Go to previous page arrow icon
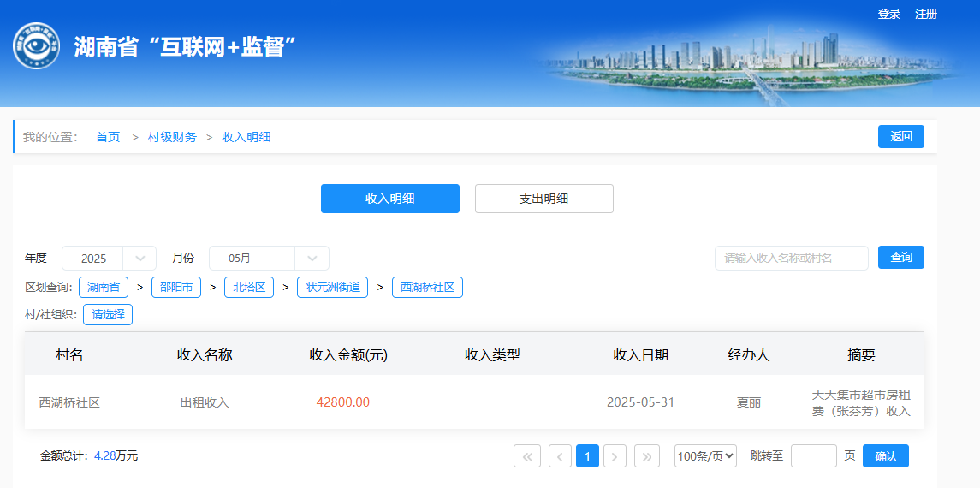980x488 pixels. click(560, 456)
